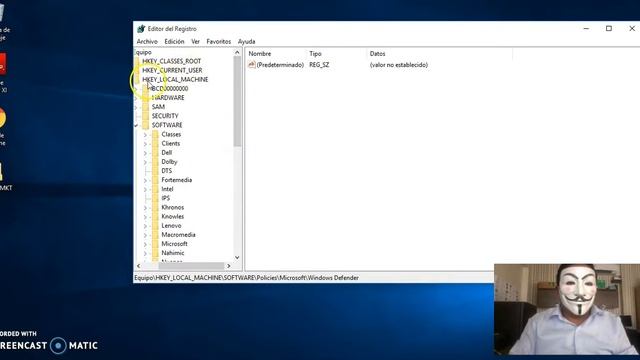Screen dimensions: 640x360
Task: Open the Ayuda menu
Action: point(247,42)
